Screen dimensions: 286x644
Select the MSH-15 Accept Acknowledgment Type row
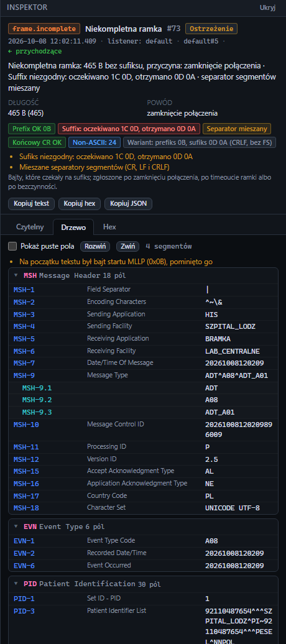point(144,471)
